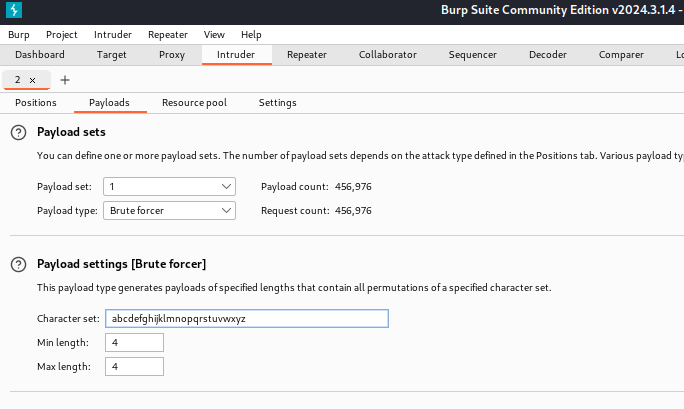Click the Character set input field

[x=247, y=319]
